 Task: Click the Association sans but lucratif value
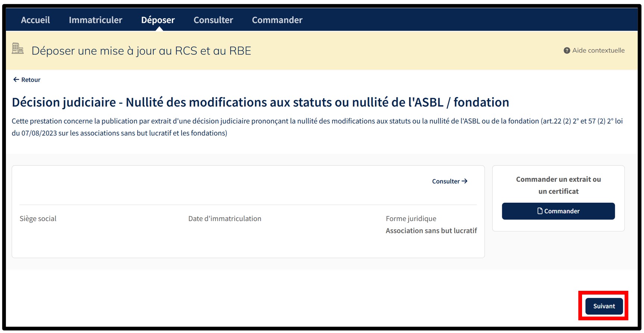click(x=431, y=231)
